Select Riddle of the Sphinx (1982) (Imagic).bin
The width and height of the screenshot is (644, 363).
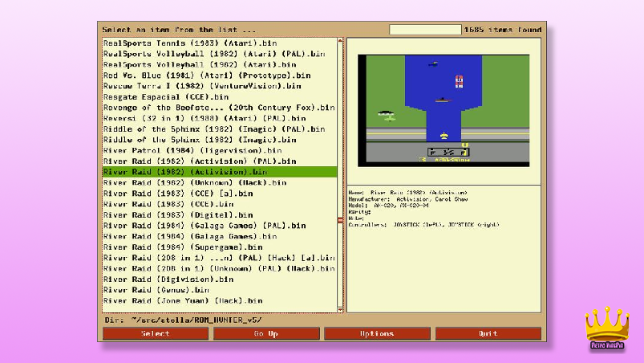point(220,140)
